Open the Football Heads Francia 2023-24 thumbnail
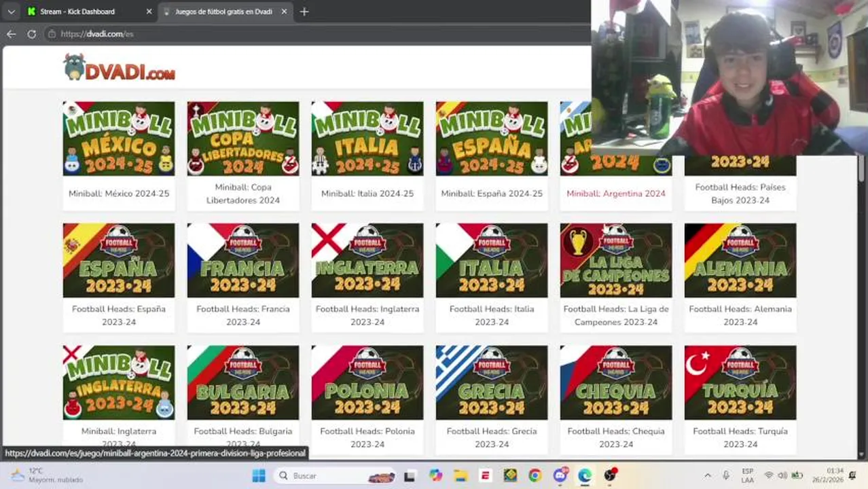 tap(243, 261)
